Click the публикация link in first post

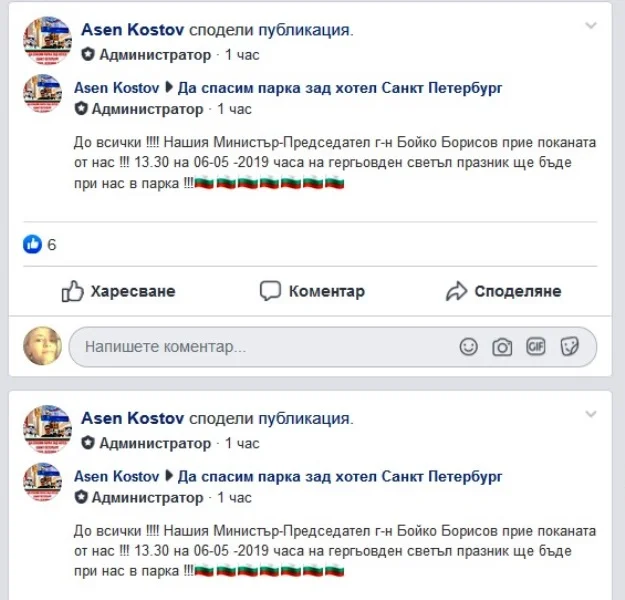tap(305, 30)
